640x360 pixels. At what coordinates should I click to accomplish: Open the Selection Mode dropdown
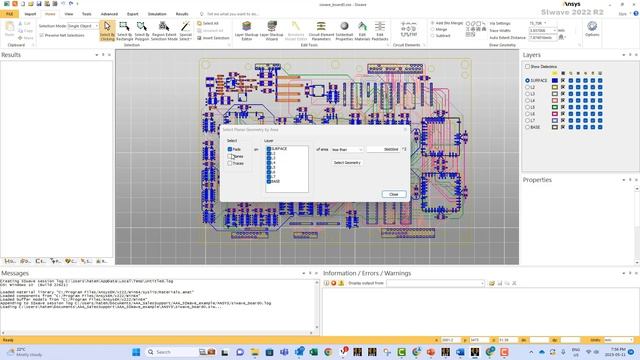pos(83,26)
